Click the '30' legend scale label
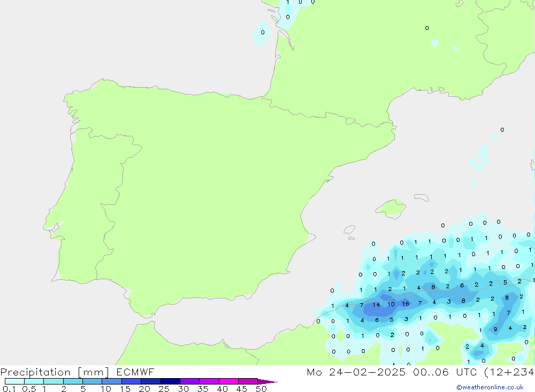 [x=183, y=389]
